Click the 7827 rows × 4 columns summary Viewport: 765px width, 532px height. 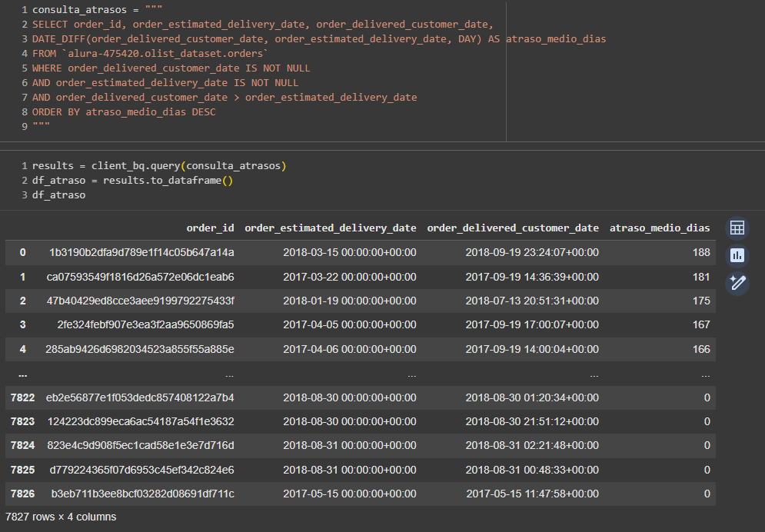[x=61, y=517]
